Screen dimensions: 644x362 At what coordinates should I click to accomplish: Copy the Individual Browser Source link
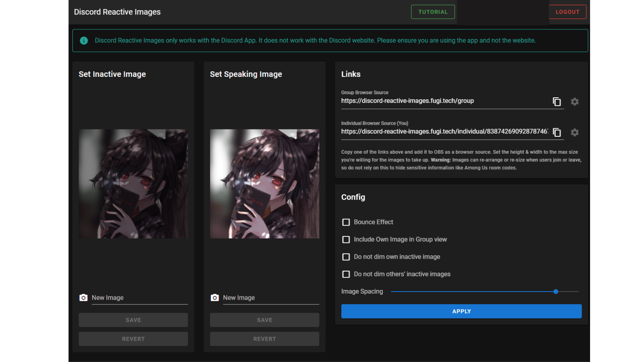[557, 132]
